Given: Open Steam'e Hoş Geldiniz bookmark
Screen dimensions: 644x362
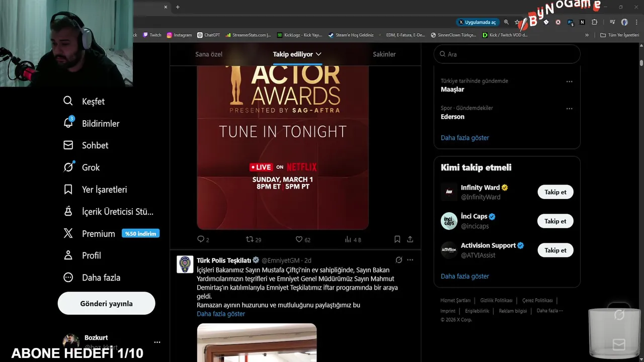Looking at the screenshot, I should point(351,35).
